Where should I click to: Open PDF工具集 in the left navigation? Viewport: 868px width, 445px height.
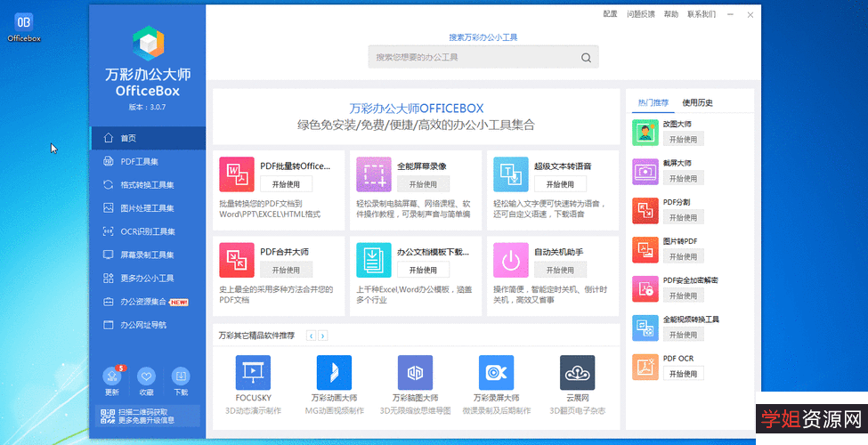click(147, 162)
